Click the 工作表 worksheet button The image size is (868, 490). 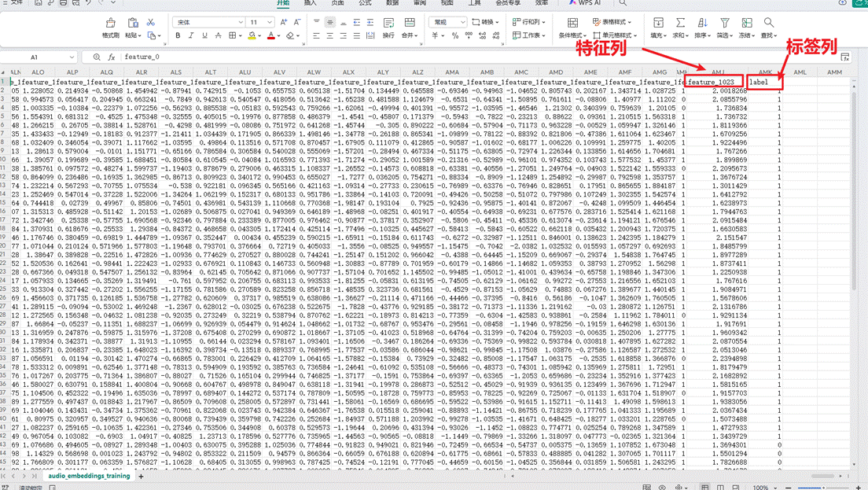click(x=528, y=35)
